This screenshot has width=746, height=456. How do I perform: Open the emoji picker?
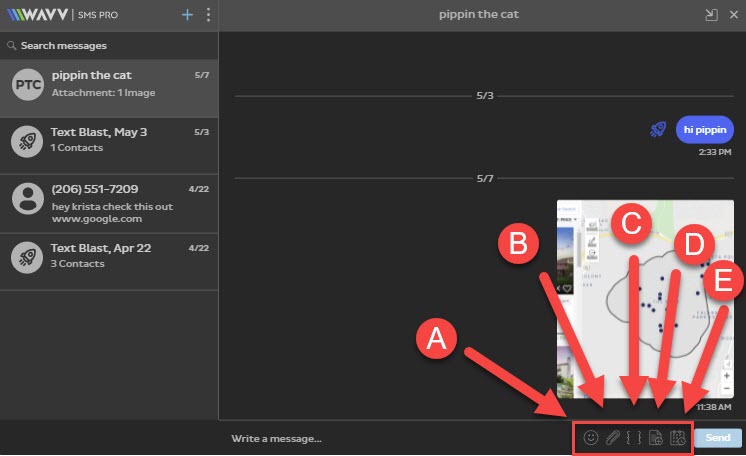pos(591,438)
